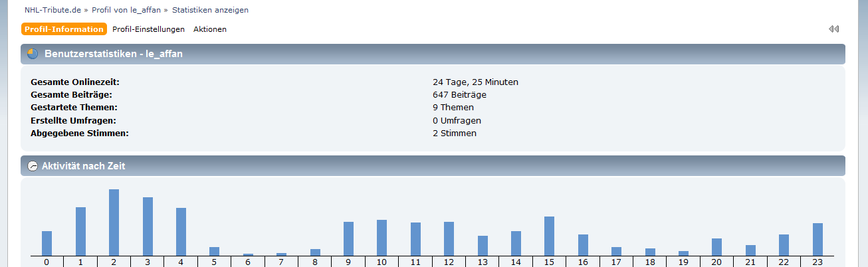Select the bar above hour 0
The height and width of the screenshot is (267, 868).
click(x=47, y=243)
